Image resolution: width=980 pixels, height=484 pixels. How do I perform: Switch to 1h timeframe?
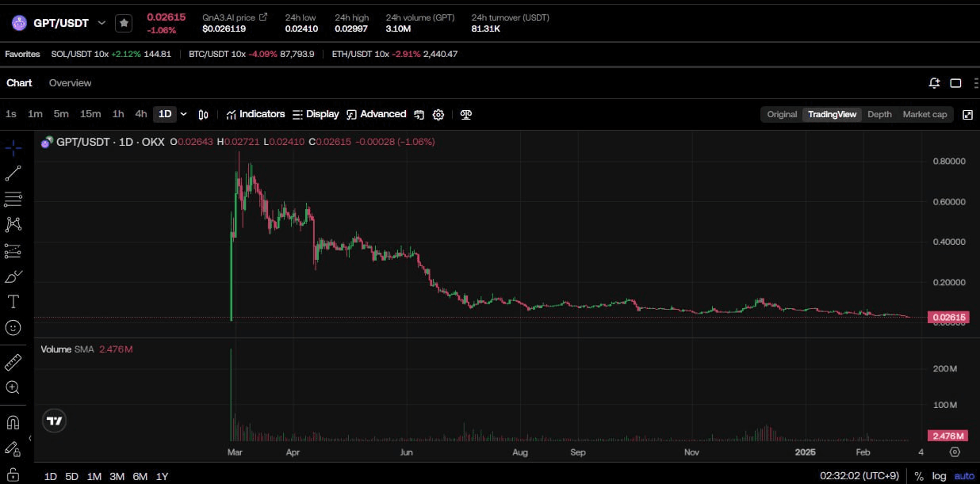click(x=118, y=114)
